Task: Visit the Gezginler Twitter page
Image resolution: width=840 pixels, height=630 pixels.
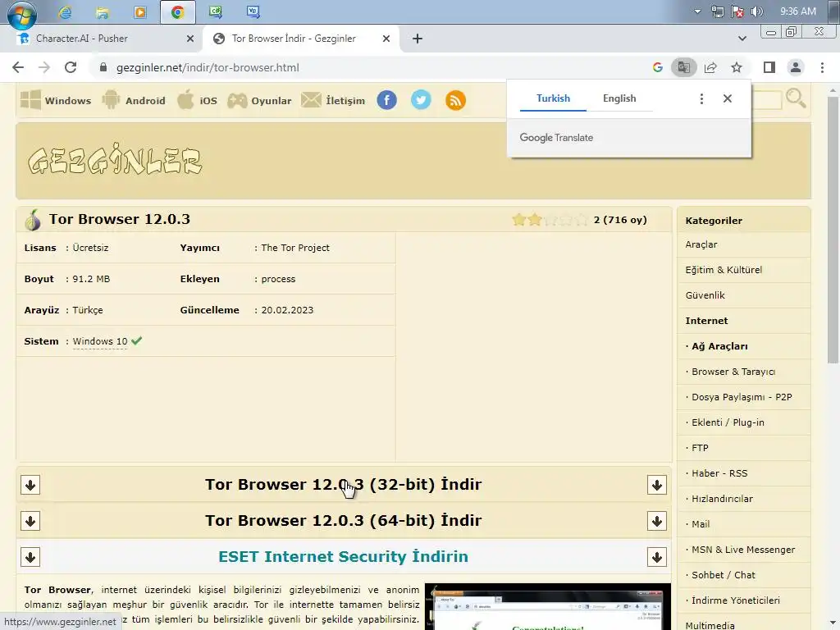Action: click(x=421, y=100)
